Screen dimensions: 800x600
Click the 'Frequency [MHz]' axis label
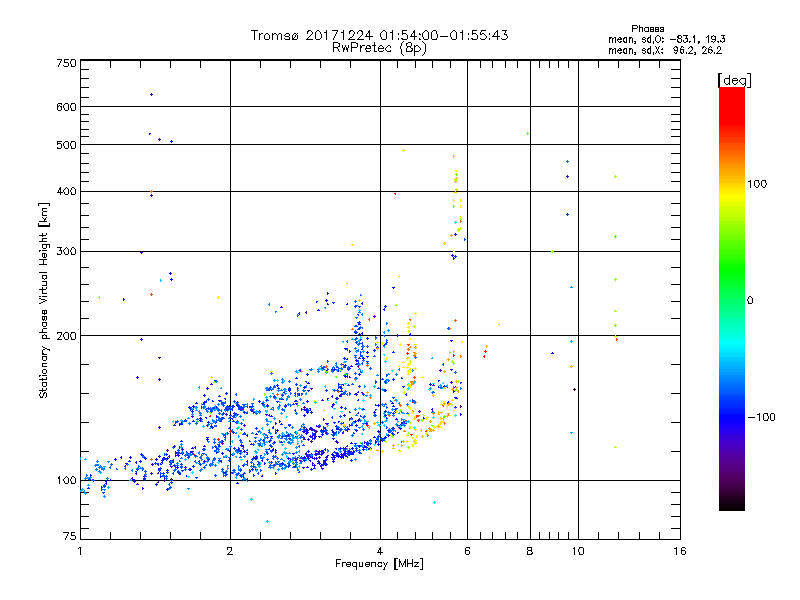pos(379,564)
